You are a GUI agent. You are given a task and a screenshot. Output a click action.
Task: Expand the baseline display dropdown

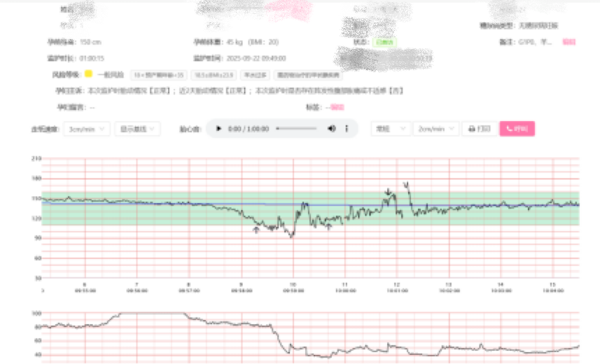pyautogui.click(x=137, y=129)
